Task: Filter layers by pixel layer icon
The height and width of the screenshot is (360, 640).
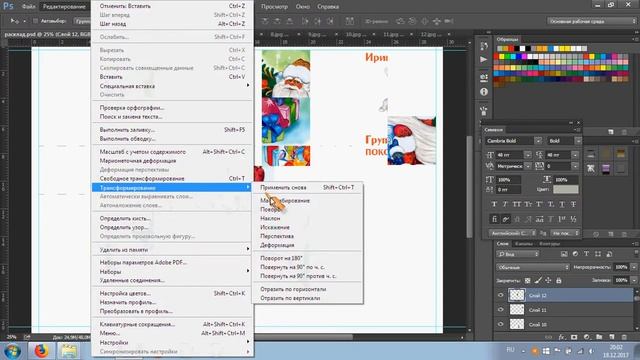Action: [x=564, y=254]
